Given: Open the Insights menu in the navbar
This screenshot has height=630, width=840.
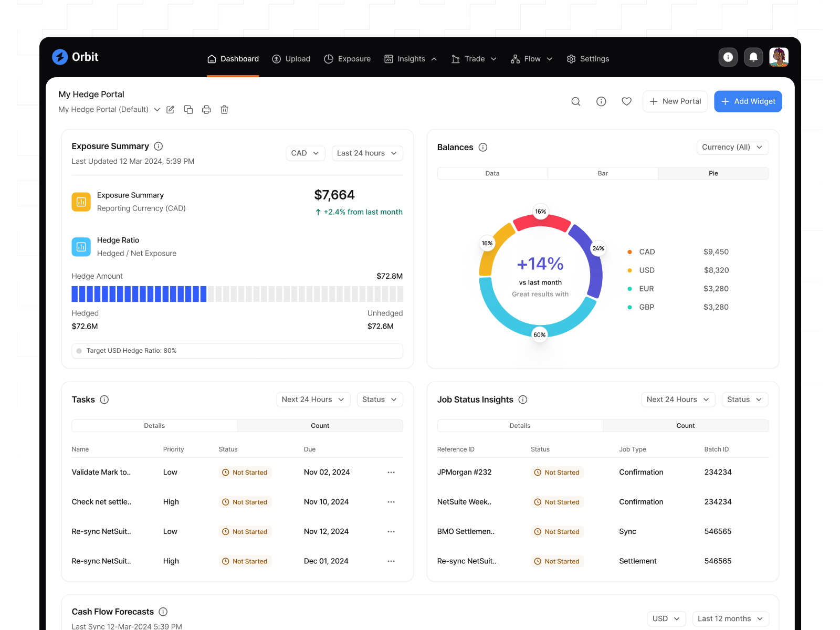Looking at the screenshot, I should point(411,59).
